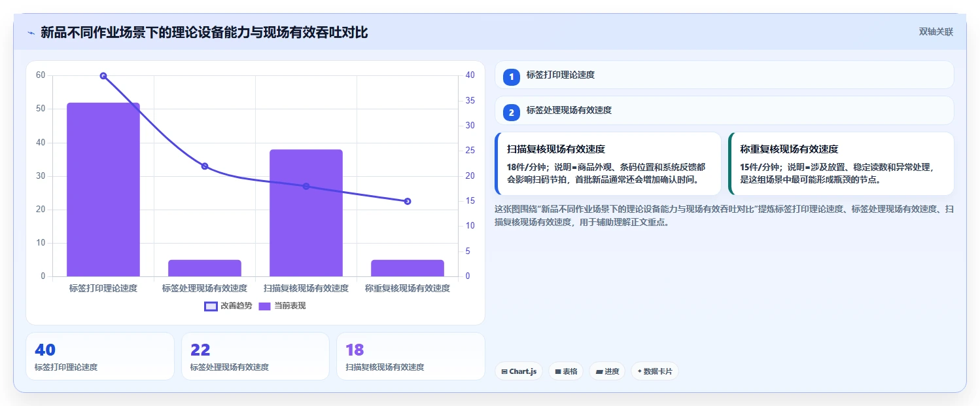Click the blue number 1 badge
Screen dimensions: 980x406
click(512, 77)
